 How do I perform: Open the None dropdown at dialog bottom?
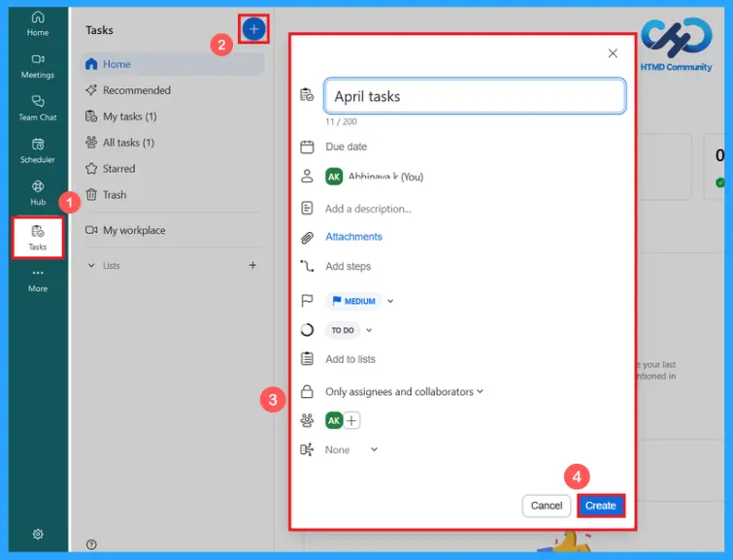tap(351, 449)
